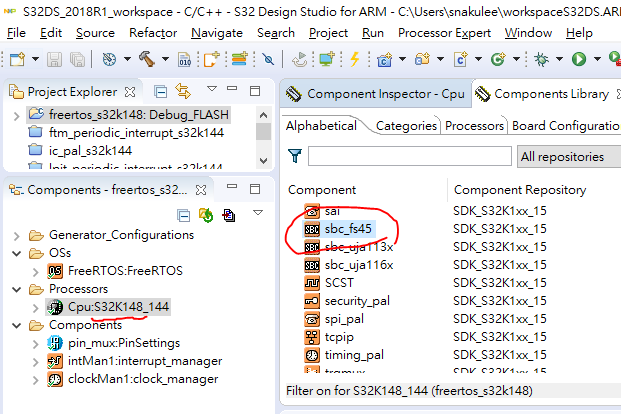Toggle Link with Editor in Project Explorer

(x=183, y=91)
